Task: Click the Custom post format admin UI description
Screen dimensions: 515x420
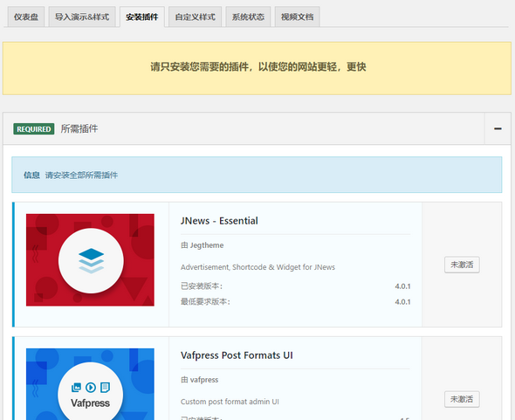Action: 230,402
